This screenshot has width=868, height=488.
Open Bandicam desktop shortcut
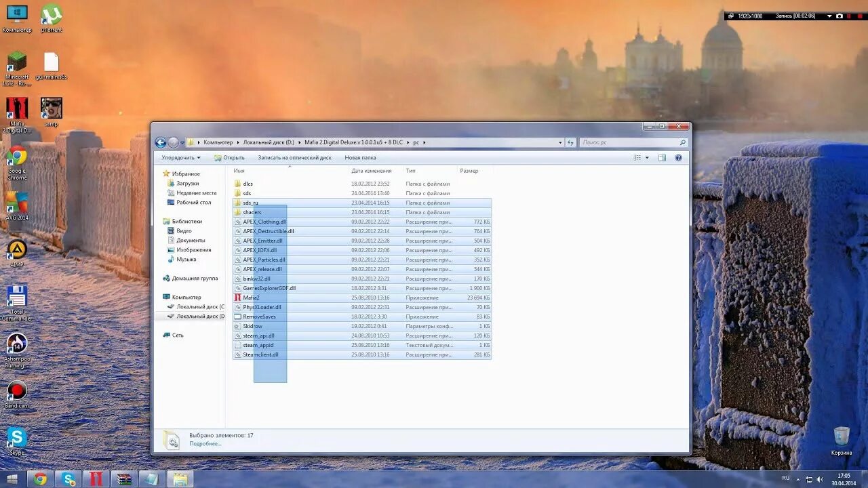tap(17, 395)
